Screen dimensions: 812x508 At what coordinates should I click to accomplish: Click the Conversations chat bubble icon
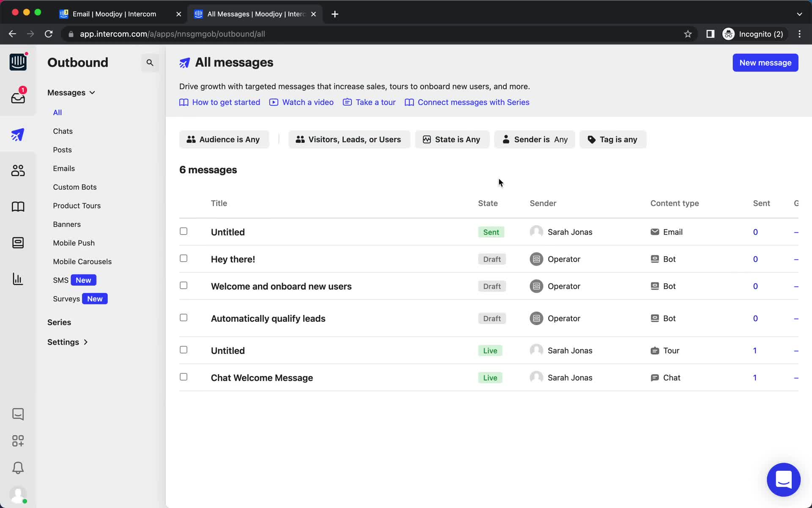pyautogui.click(x=17, y=414)
